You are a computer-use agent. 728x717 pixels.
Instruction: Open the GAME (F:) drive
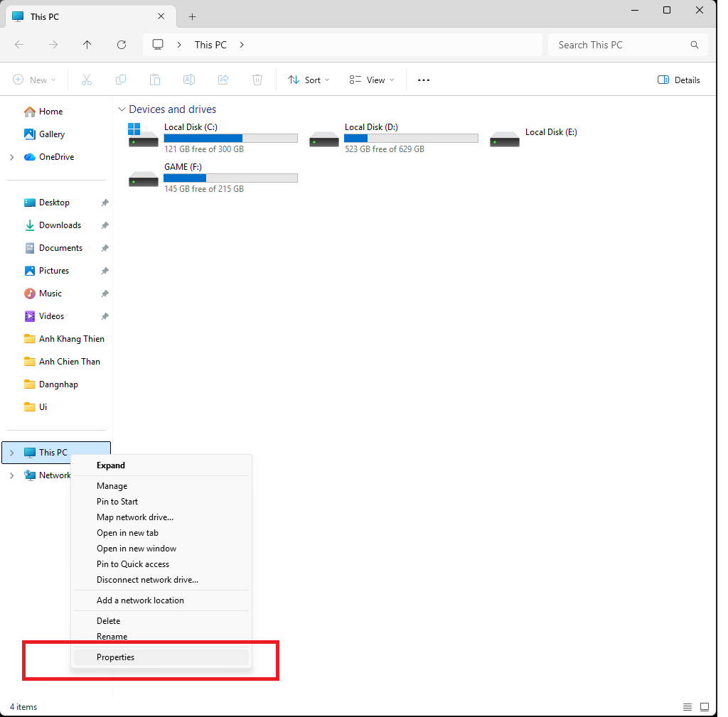(x=213, y=178)
